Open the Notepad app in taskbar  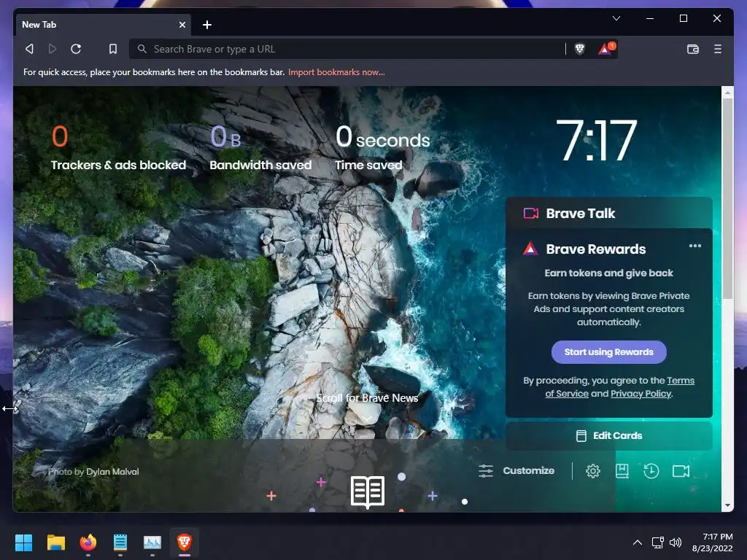pos(120,542)
